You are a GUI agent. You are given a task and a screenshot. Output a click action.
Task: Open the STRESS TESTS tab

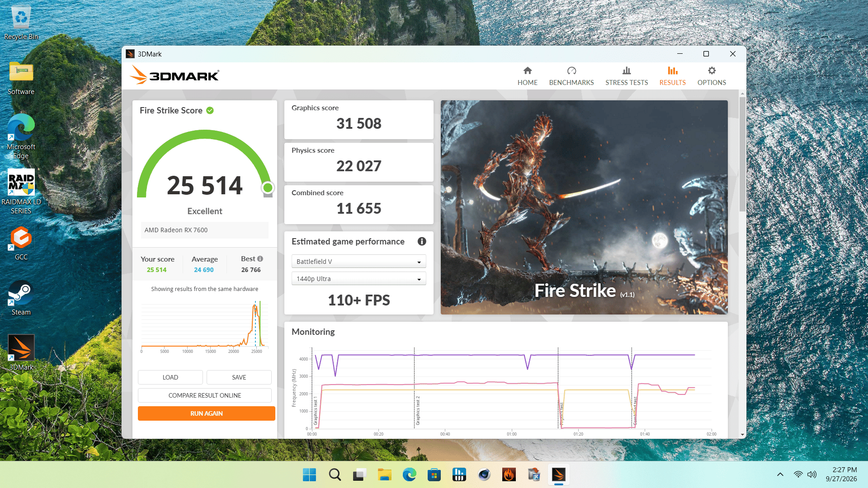(627, 76)
